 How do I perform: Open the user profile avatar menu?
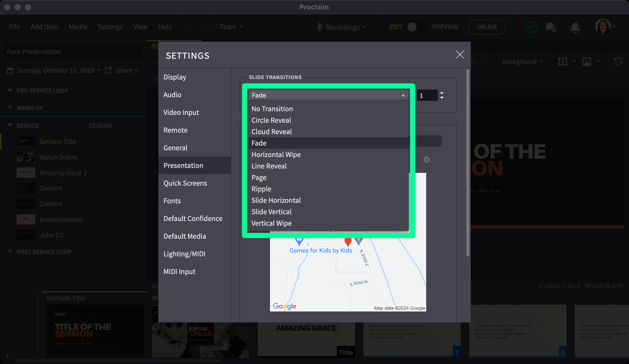pyautogui.click(x=603, y=27)
